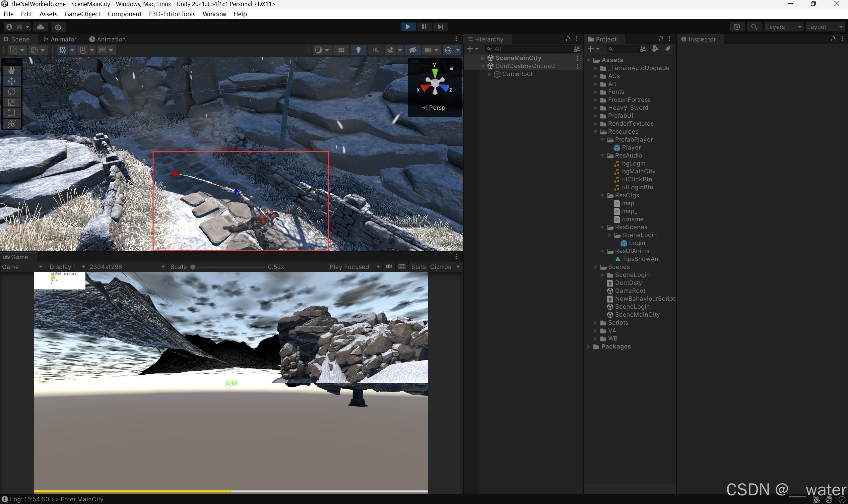
Task: Click the Stats button in Game view
Action: (x=418, y=267)
